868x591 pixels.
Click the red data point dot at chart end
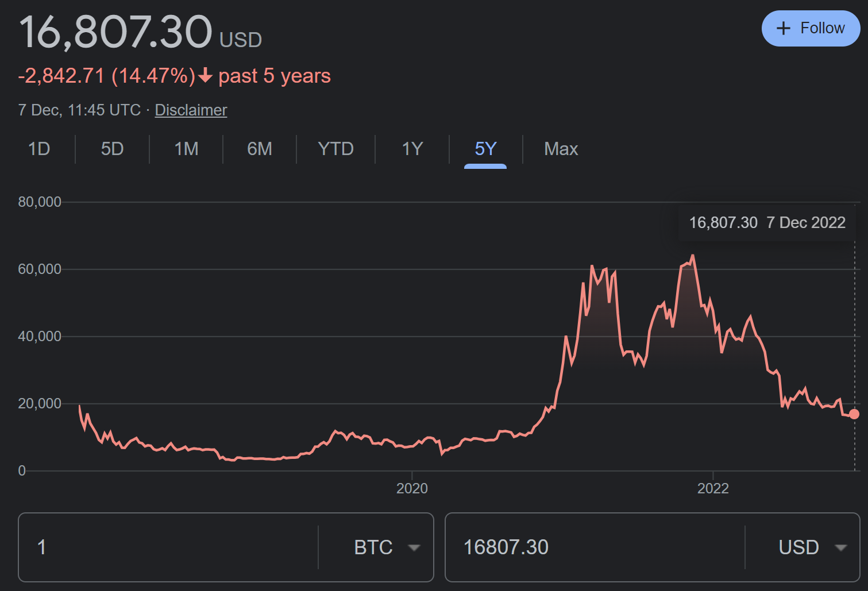854,414
